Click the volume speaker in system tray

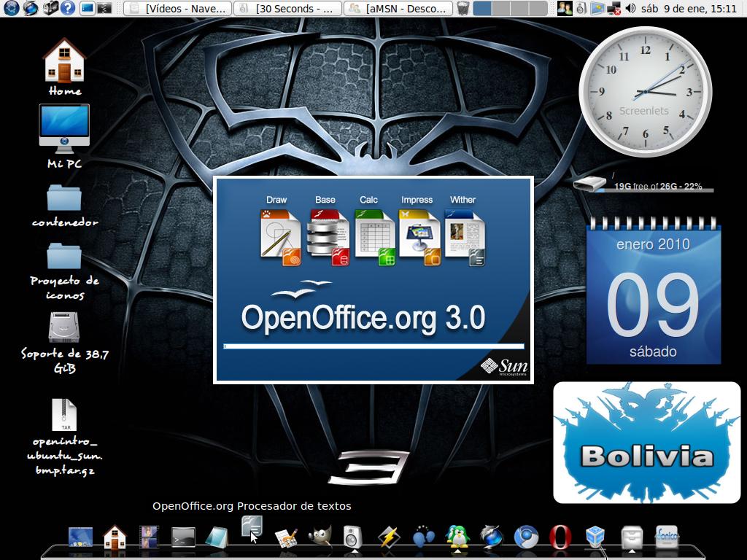pos(630,8)
